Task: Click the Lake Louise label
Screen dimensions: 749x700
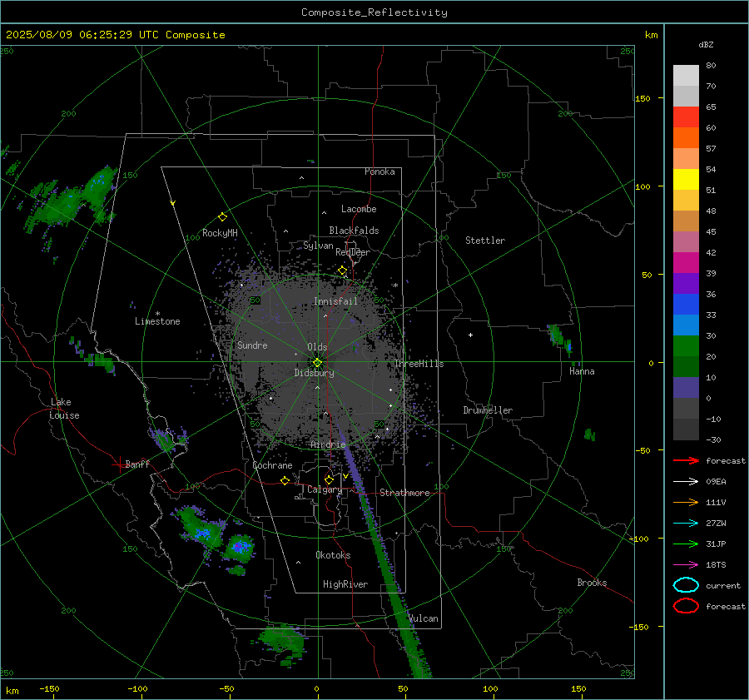Action: point(64,409)
